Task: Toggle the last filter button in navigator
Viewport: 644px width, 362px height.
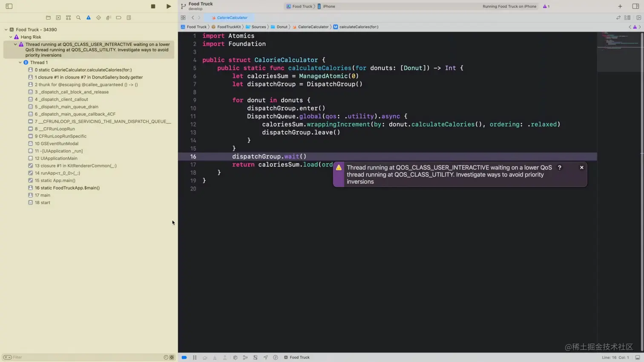Action: tap(172, 357)
